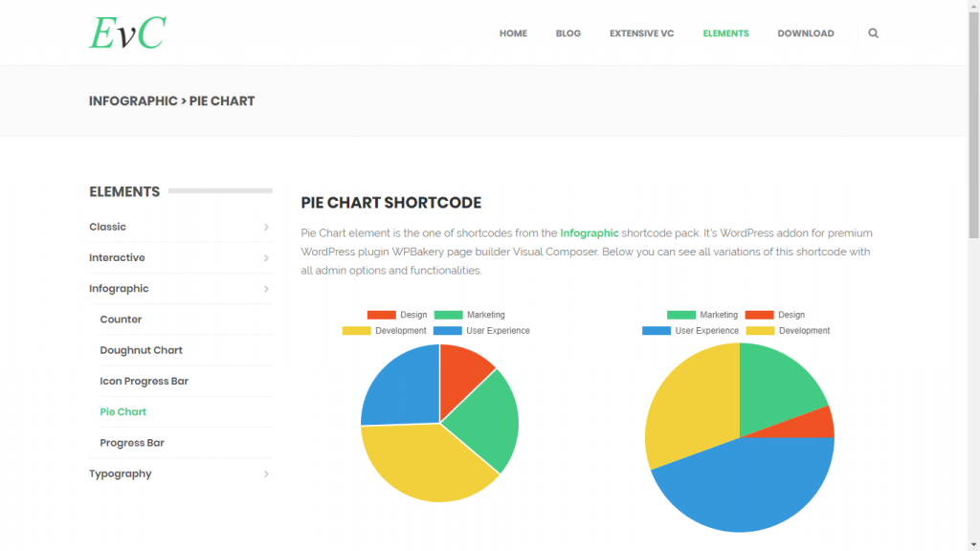
Task: Click the PIE CHART SHORTCODE heading
Action: [x=391, y=203]
